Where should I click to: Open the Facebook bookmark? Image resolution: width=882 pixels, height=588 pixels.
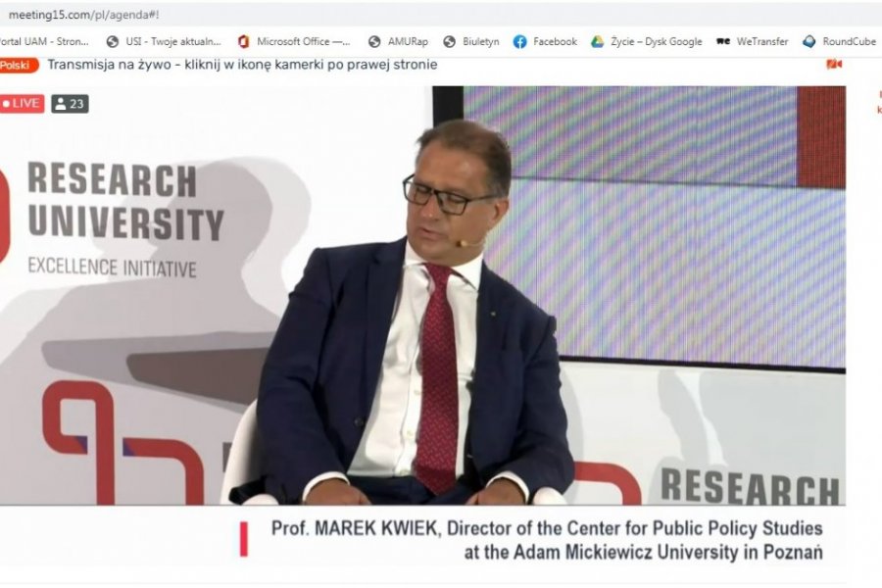pos(545,41)
